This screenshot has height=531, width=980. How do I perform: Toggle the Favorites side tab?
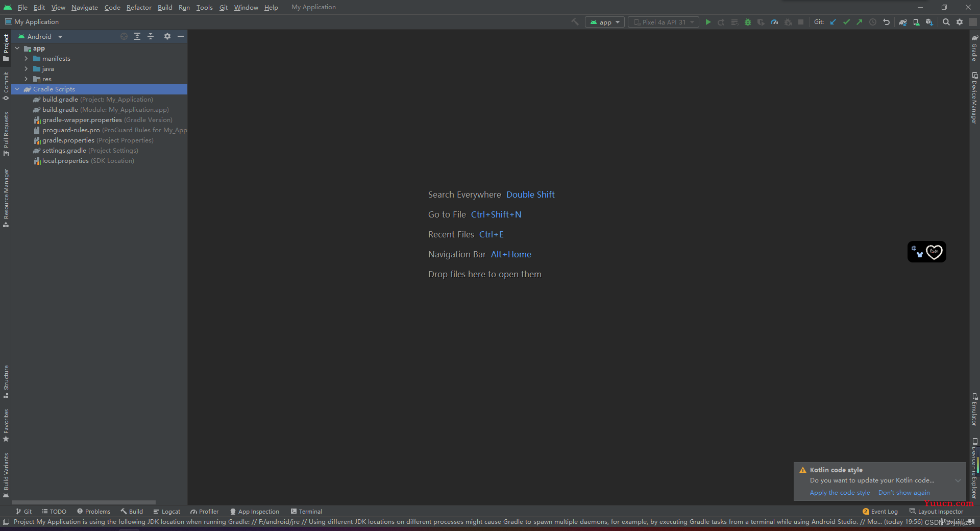(6, 425)
